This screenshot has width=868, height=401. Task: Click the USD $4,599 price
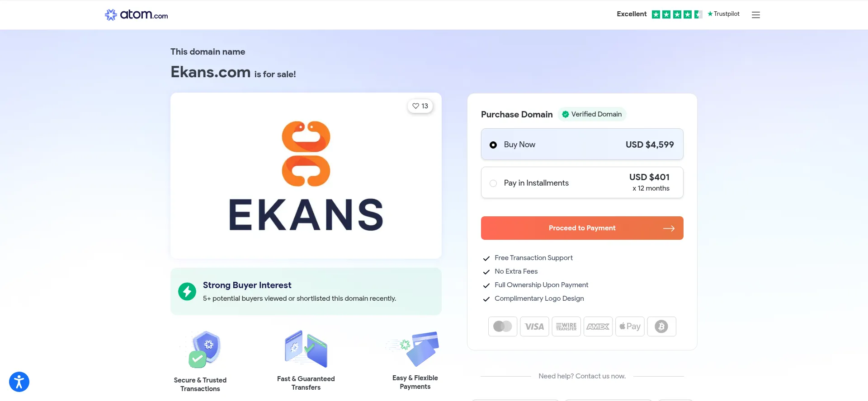click(650, 145)
